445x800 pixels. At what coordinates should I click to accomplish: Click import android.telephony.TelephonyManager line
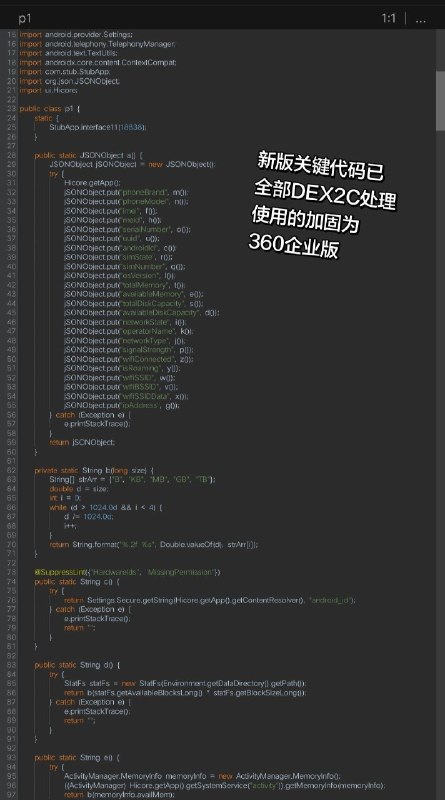[x=97, y=44]
